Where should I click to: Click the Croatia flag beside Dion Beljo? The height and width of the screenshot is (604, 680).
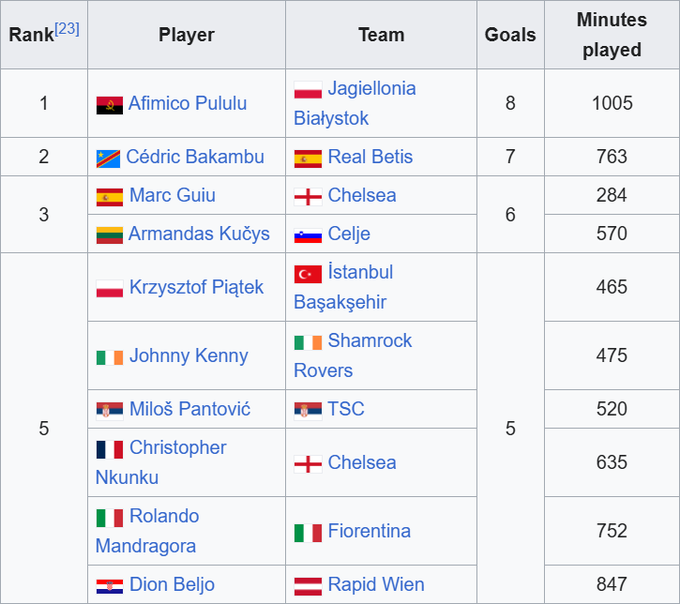click(109, 586)
